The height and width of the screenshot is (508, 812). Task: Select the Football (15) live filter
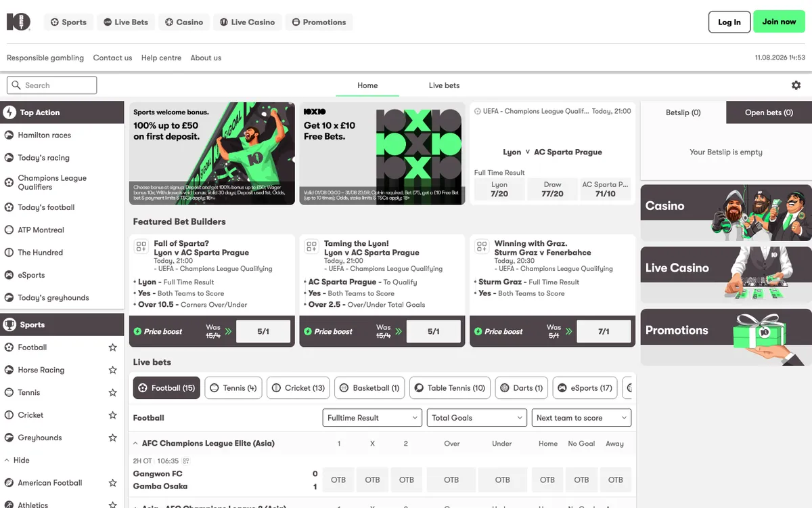[x=166, y=388]
